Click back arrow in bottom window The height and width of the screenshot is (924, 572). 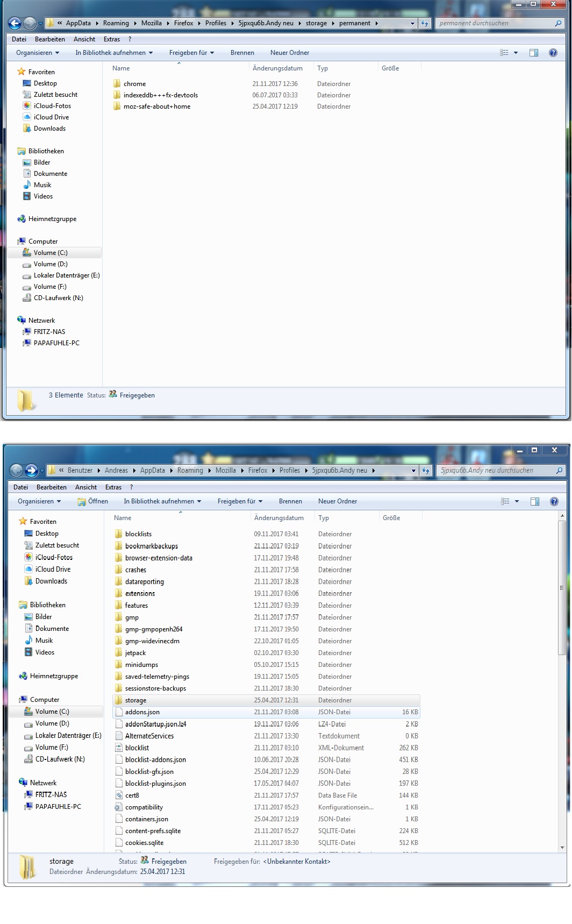tap(17, 471)
